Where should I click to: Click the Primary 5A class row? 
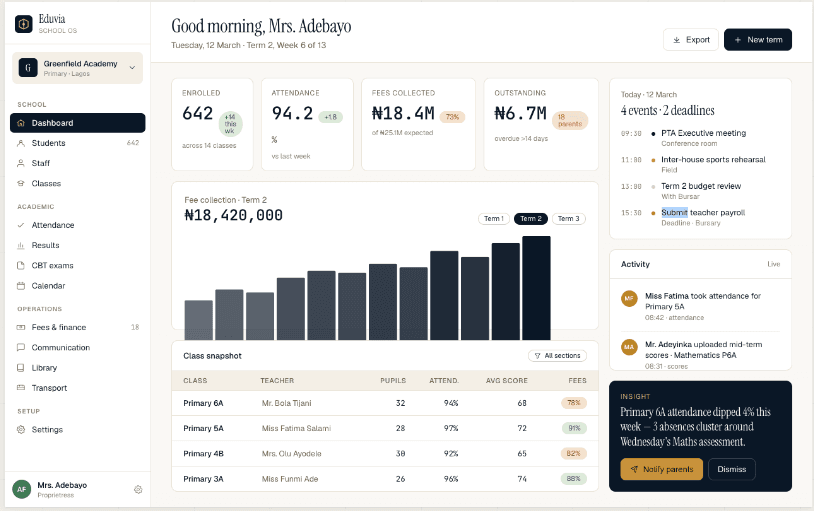coord(385,428)
